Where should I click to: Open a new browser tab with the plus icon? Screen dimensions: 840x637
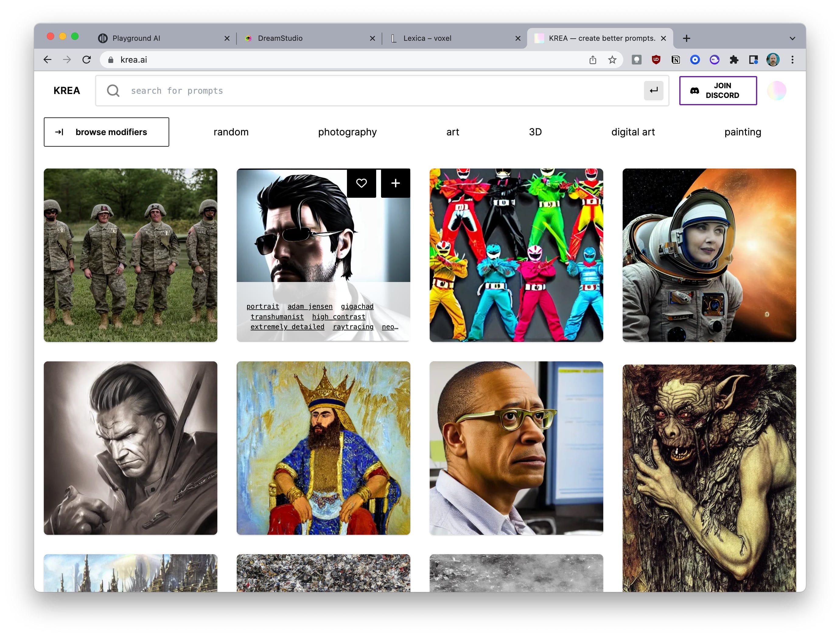tap(686, 38)
